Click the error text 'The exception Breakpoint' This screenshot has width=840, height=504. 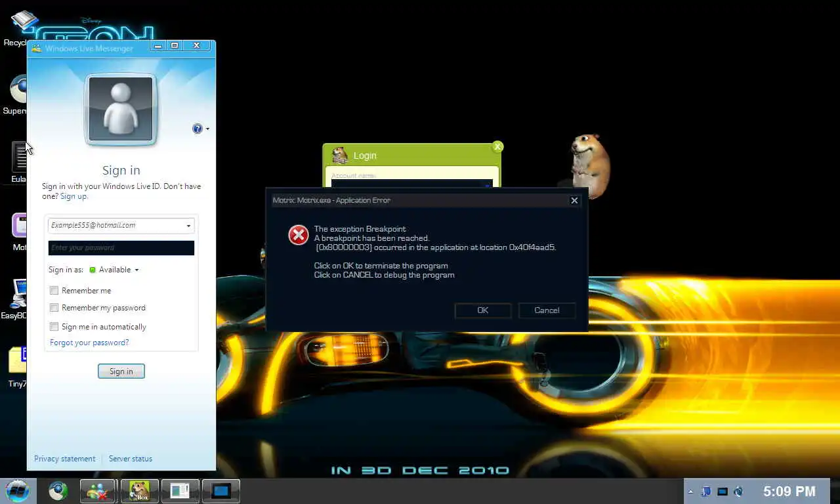[360, 229]
